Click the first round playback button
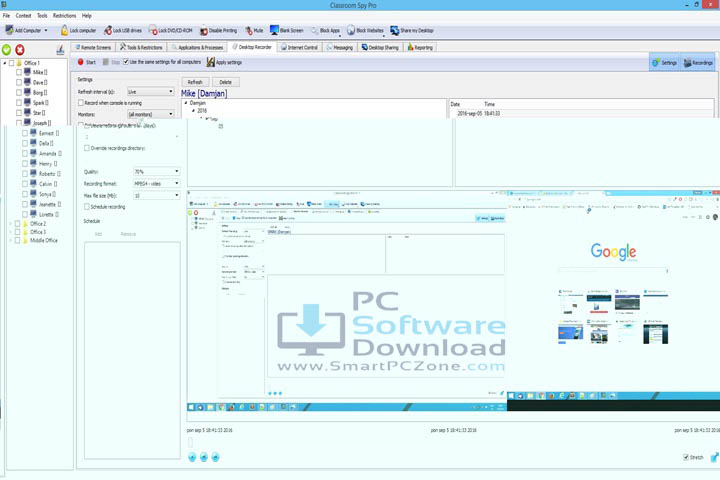 click(x=192, y=457)
